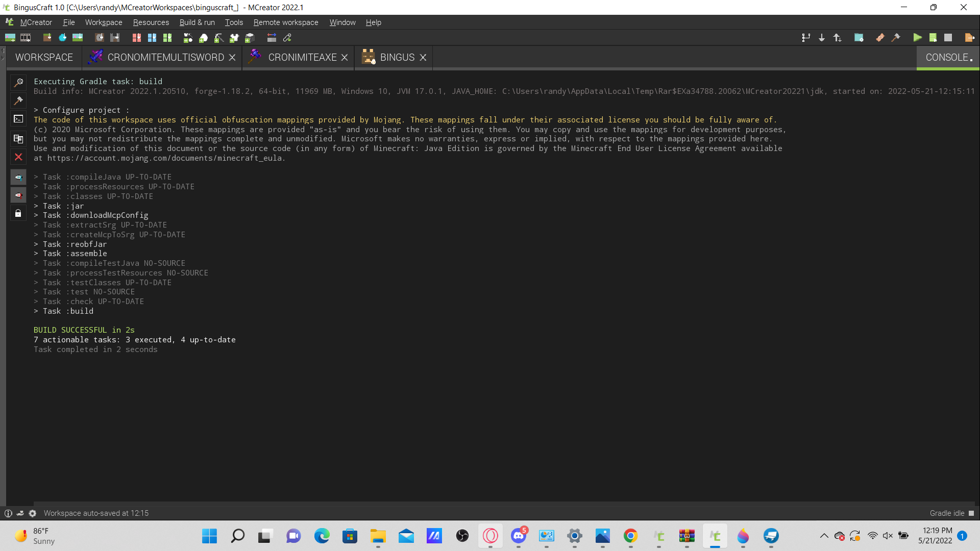Lock console auto-scrolling
Screen dimensions: 980x551
coord(18,213)
